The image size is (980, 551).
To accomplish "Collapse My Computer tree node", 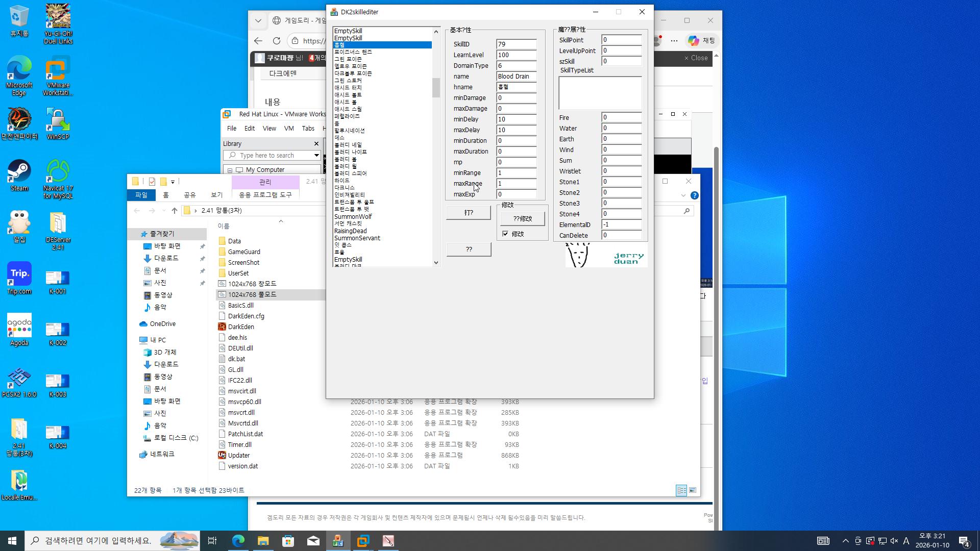I will 230,170.
